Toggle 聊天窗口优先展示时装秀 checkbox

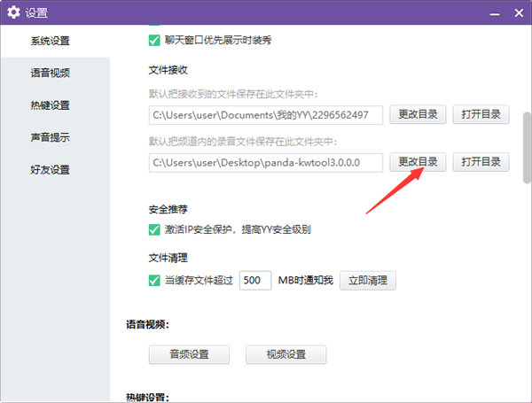click(x=154, y=40)
